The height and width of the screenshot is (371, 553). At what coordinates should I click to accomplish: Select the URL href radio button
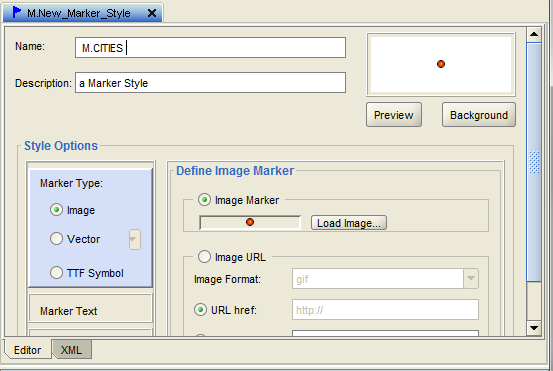click(200, 310)
